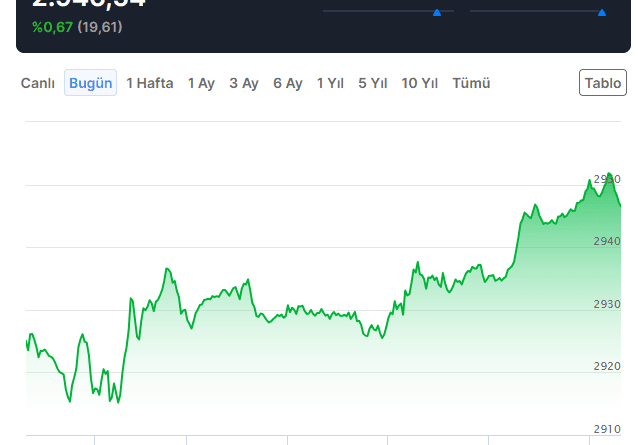Click the green %0,67 change value

point(53,27)
